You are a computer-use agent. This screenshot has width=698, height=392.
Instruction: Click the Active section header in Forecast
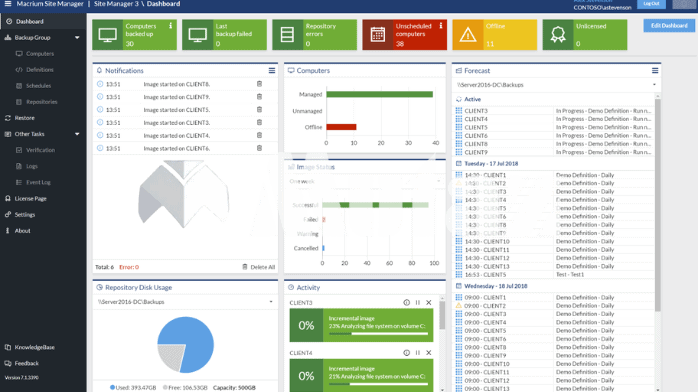[x=472, y=99]
